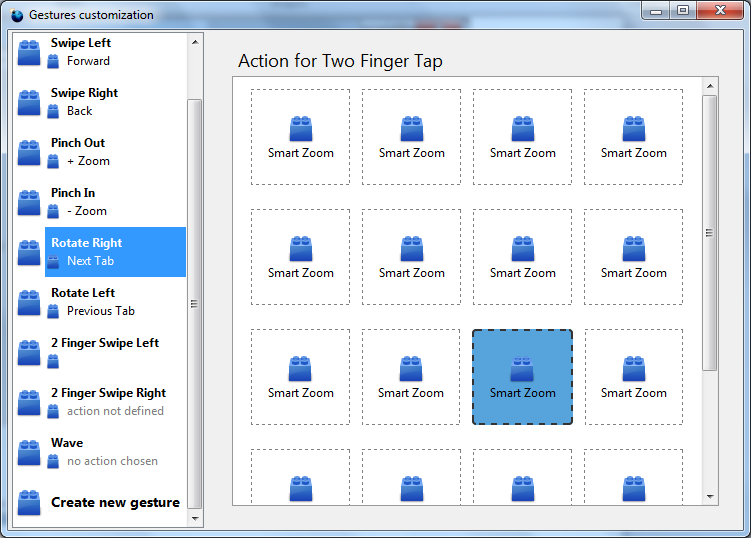The image size is (751, 538).
Task: Pick the first Smart Zoom tile in top row
Action: [x=300, y=137]
